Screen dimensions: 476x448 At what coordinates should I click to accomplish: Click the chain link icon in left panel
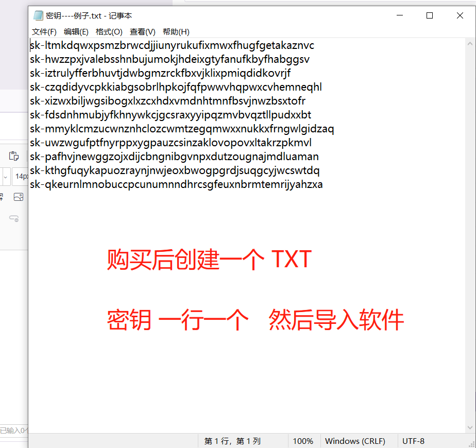14,218
